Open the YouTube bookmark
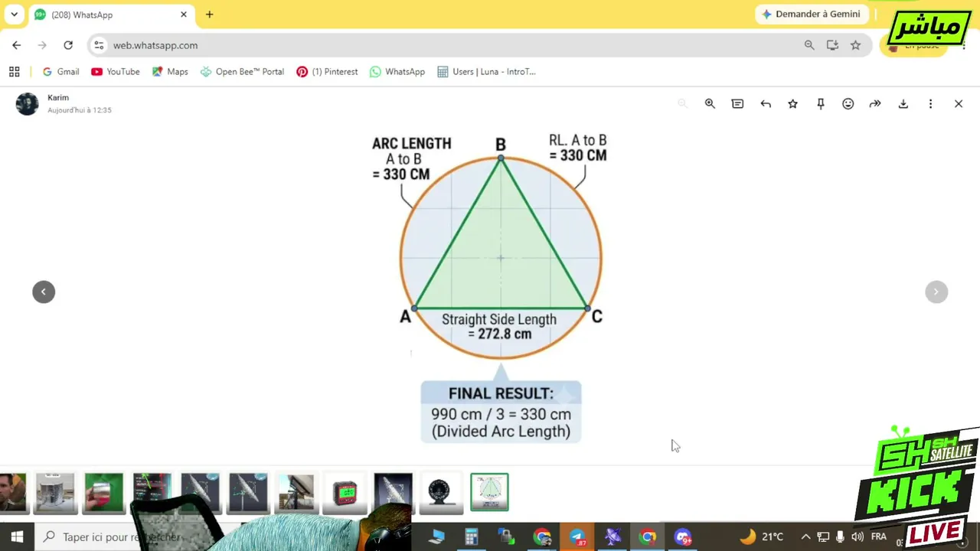Image resolution: width=980 pixels, height=551 pixels. 115,71
